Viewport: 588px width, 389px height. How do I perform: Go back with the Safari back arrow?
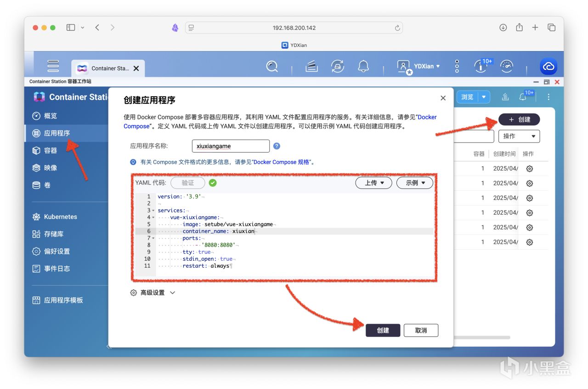97,28
